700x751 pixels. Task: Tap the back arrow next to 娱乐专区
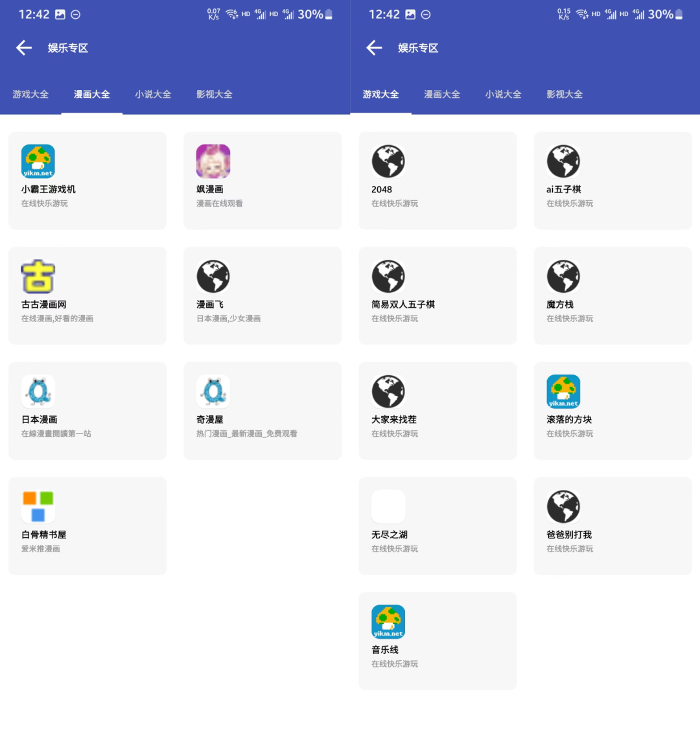coord(24,47)
